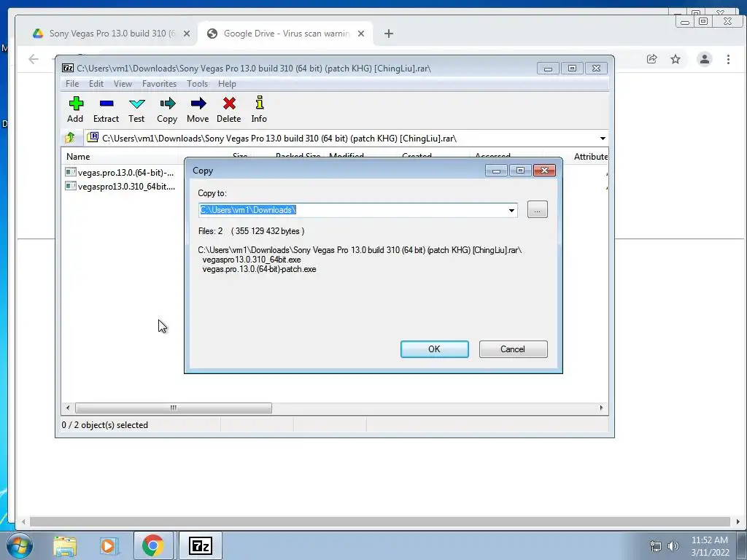Click the Copy toolbar icon in 7-Zip
The image size is (747, 560).
167,109
